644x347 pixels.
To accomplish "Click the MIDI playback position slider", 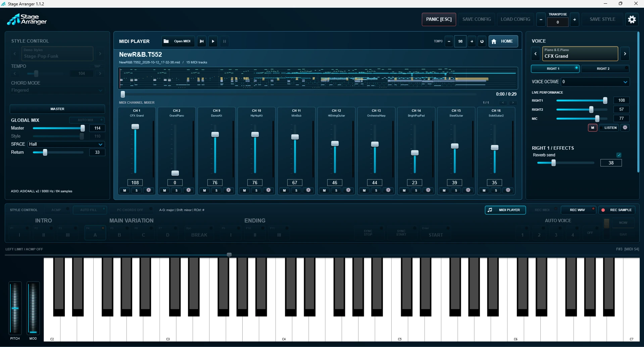I will (x=299, y=94).
